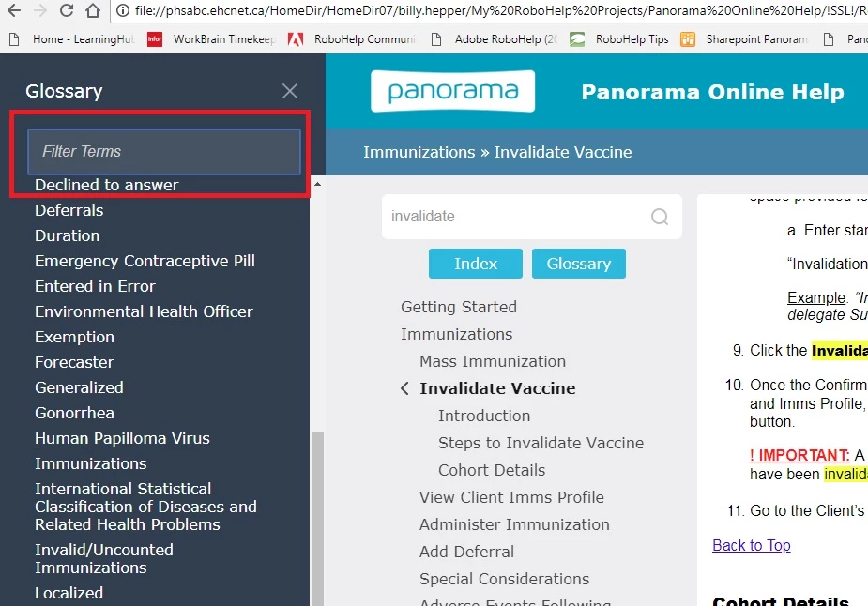This screenshot has width=868, height=606.
Task: Click Immunizations in breadcrumb
Action: click(419, 152)
